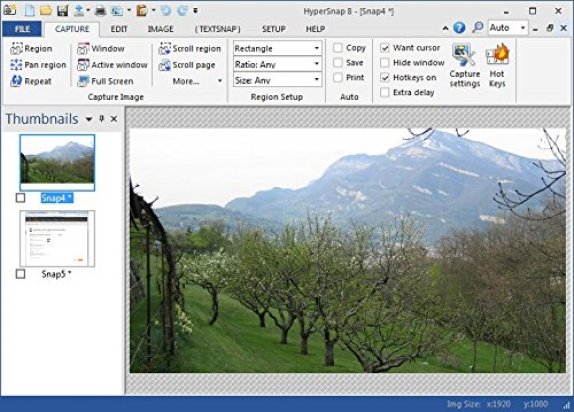
Task: Click the capture screen icon in quick toolbar
Action: tap(117, 11)
